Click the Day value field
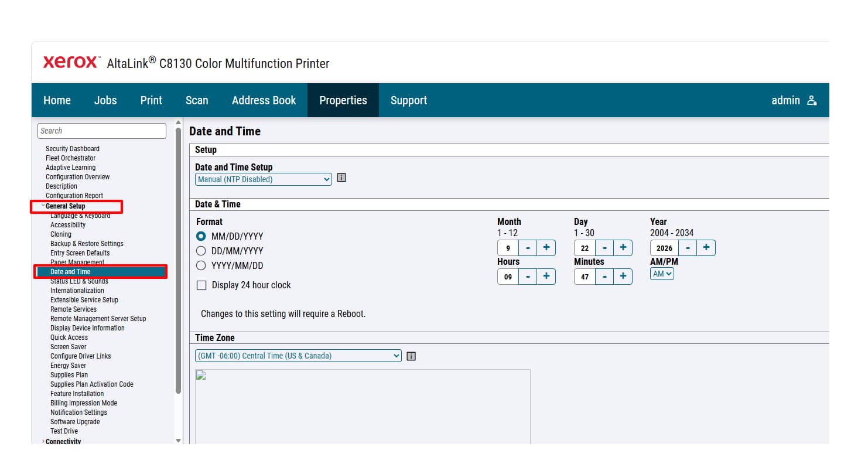 point(585,248)
